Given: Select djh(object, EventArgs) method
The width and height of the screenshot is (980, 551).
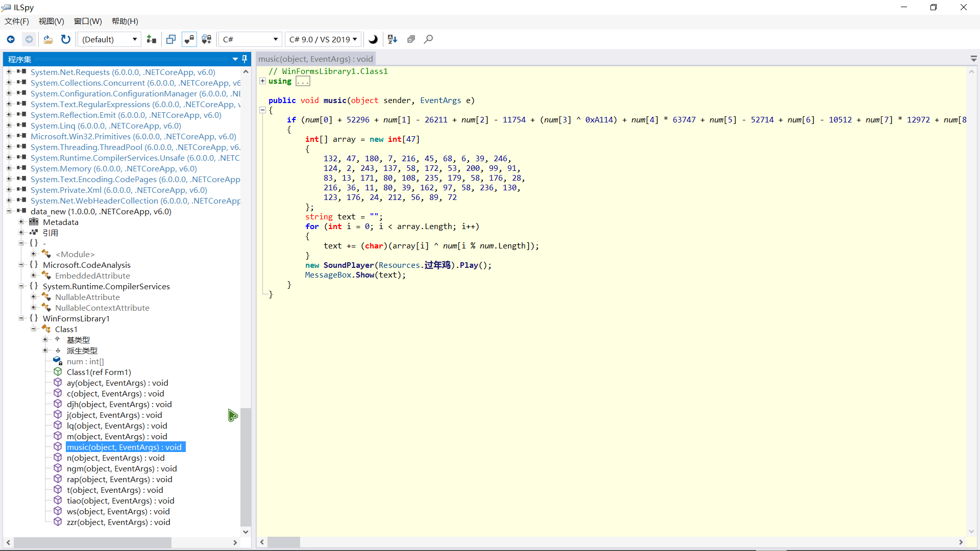Looking at the screenshot, I should [x=119, y=404].
